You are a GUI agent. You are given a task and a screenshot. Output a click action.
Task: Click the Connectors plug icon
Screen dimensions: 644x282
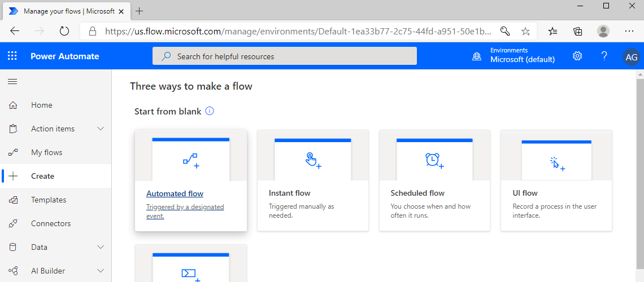(x=13, y=224)
